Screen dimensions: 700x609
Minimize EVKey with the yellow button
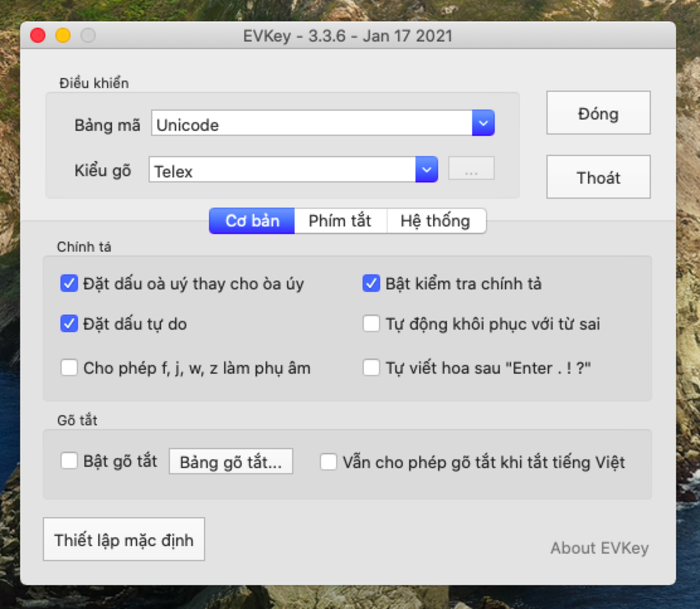[63, 35]
